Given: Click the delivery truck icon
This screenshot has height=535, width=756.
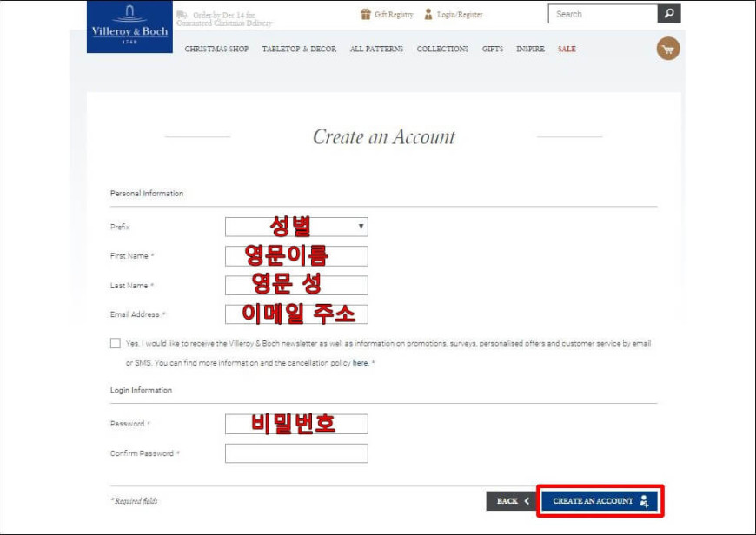Looking at the screenshot, I should pos(182,15).
